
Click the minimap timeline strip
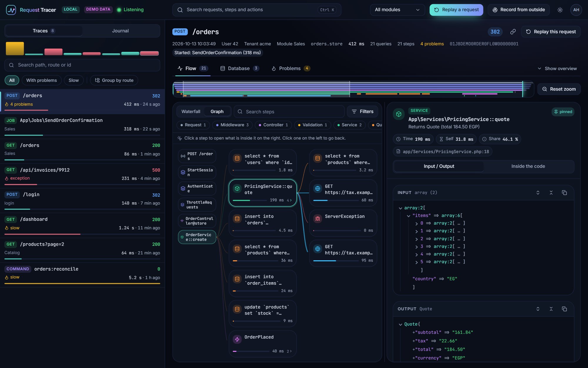pos(353,89)
